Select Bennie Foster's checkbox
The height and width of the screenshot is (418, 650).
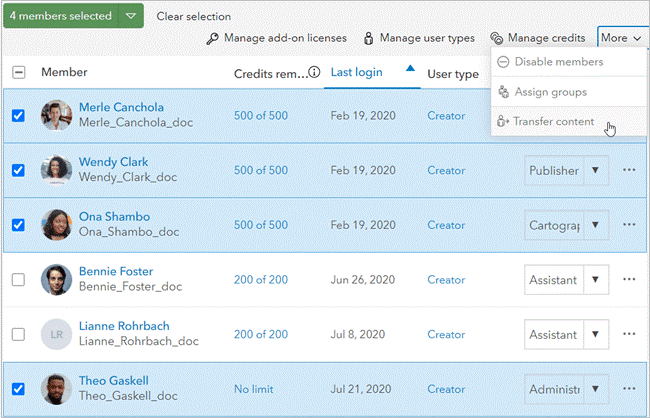click(x=18, y=279)
